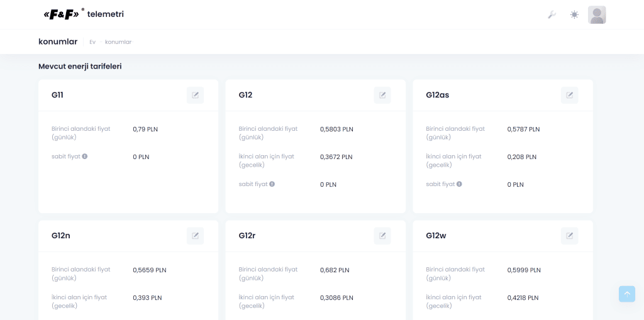
Task: Select the konumlar breadcrumb item
Action: tap(118, 42)
